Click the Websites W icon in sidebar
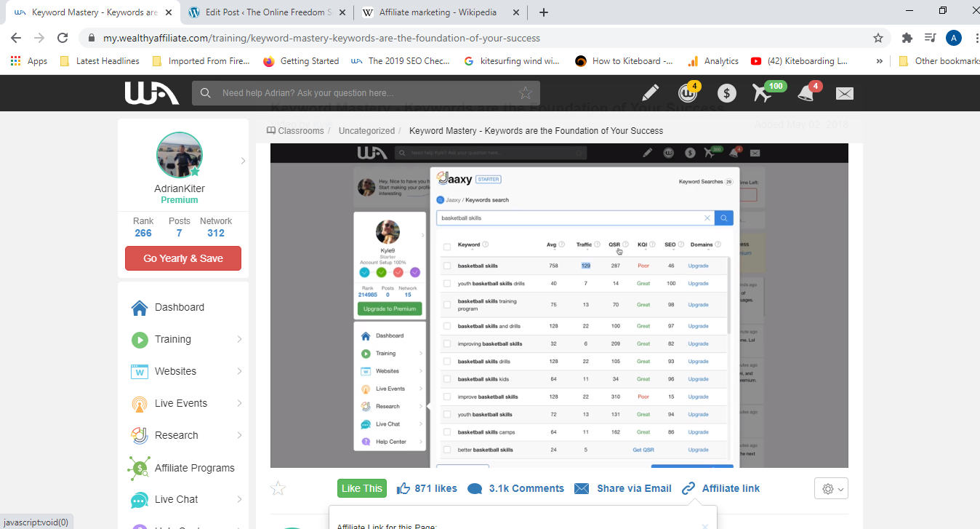This screenshot has width=980, height=529. [140, 372]
